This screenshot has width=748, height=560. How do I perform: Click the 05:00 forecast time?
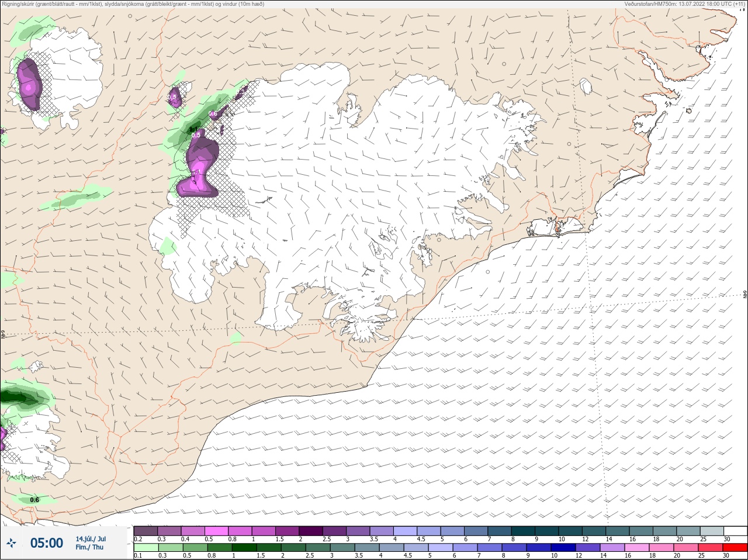[x=47, y=543]
